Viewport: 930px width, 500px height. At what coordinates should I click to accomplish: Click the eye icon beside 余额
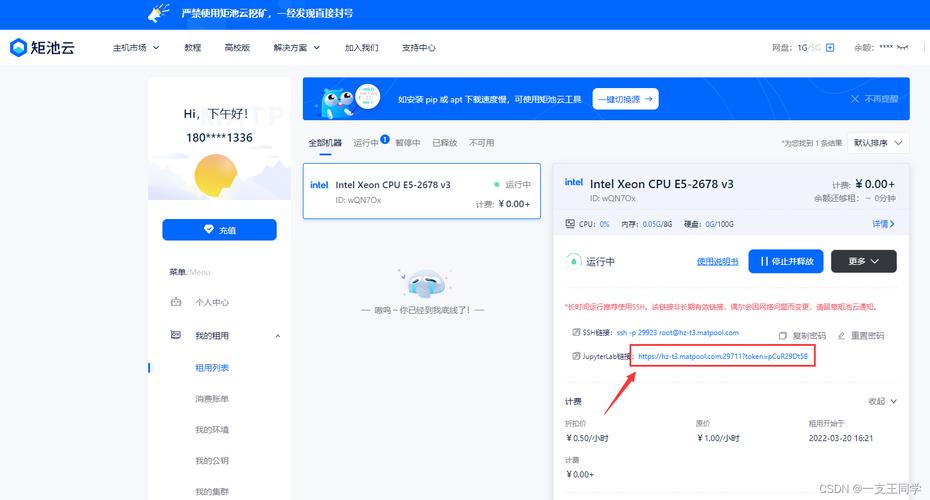[902, 47]
